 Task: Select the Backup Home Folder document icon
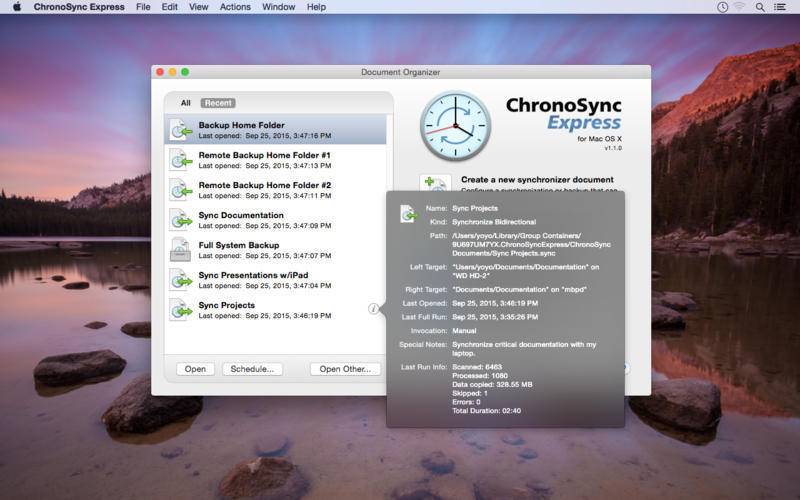tap(181, 130)
